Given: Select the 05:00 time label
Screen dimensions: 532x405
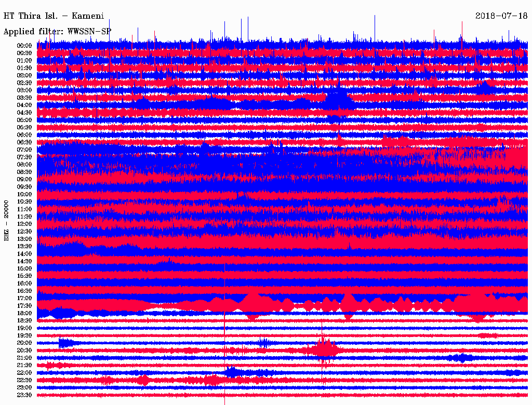Looking at the screenshot, I should [24, 120].
